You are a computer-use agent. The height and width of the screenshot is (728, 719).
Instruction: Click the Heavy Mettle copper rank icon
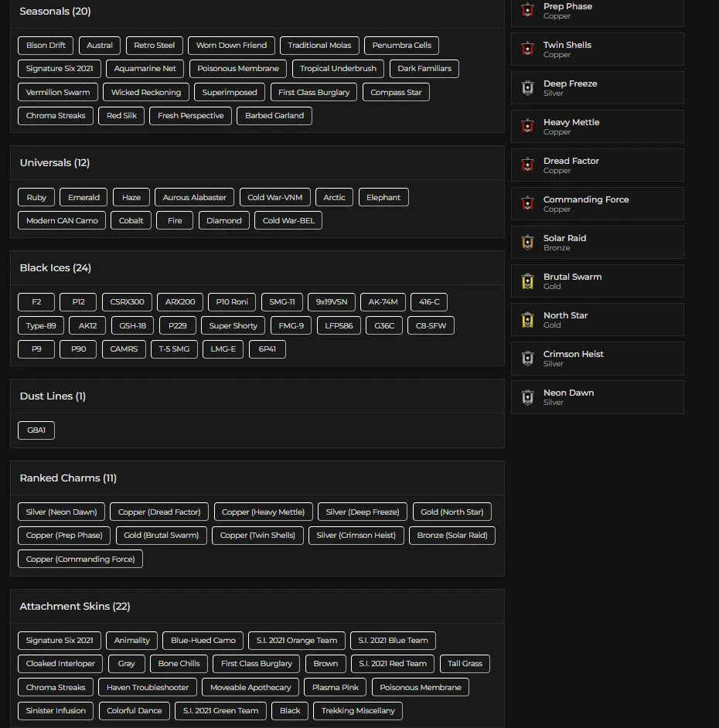528,127
